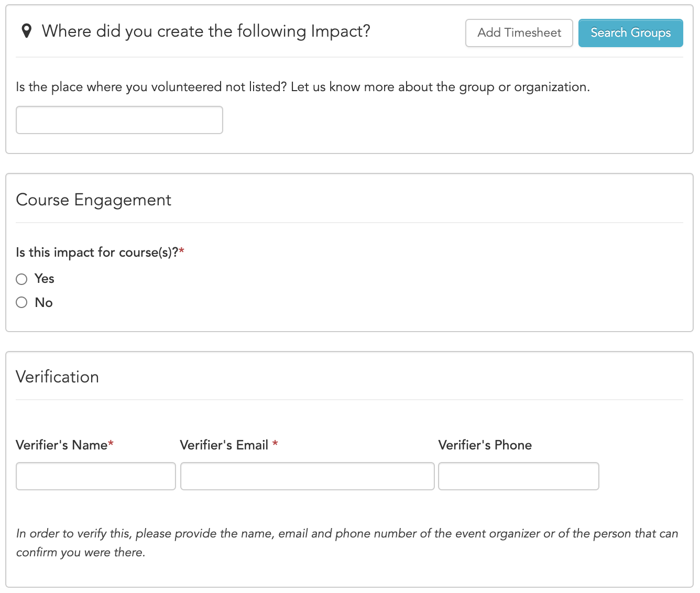
Task: Click the Search Groups button
Action: point(631,33)
